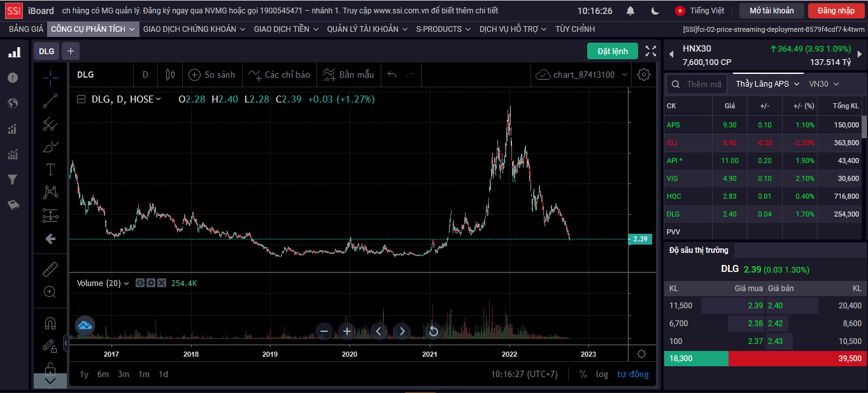Image resolution: width=868 pixels, height=393 pixels.
Task: Select the trend line drawing tool
Action: click(50, 101)
